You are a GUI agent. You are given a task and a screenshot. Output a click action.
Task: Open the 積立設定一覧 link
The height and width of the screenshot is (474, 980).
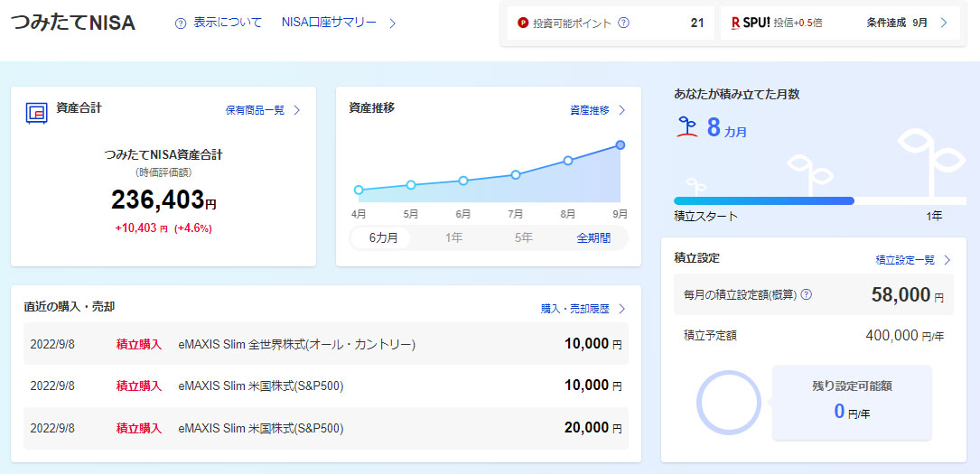click(x=905, y=260)
